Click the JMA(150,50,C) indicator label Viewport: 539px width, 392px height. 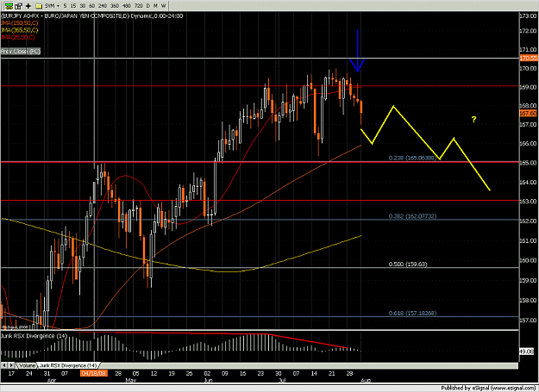click(x=20, y=23)
